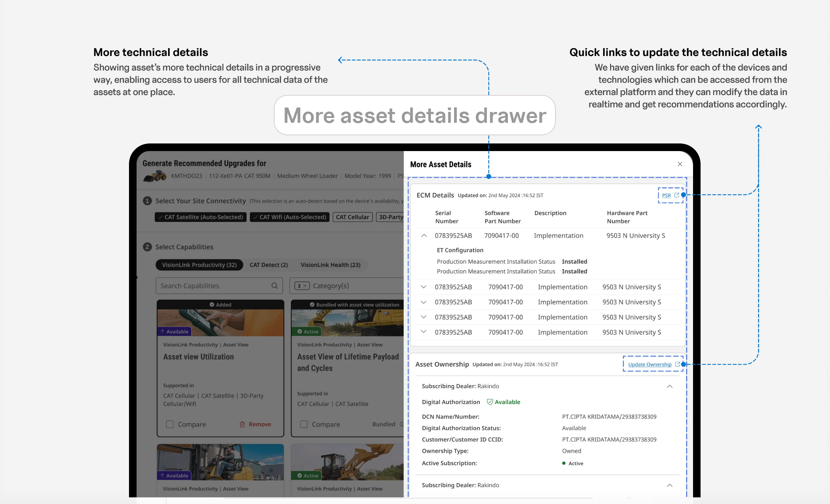Click the Available badge on the forklift card
The image size is (830, 504).
click(x=174, y=476)
